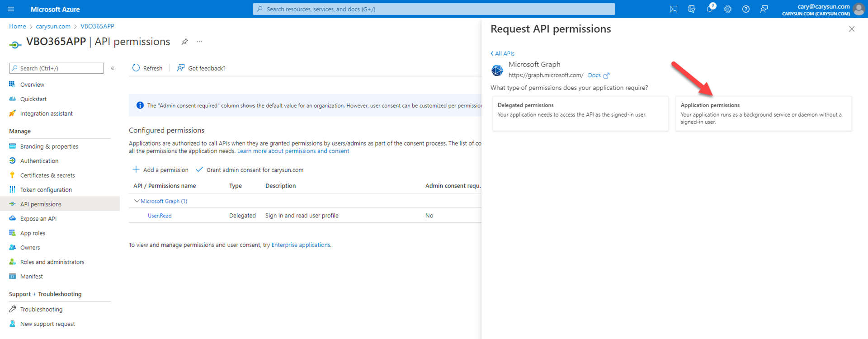Image resolution: width=868 pixels, height=339 pixels.
Task: Select API permissions in the sidebar
Action: click(x=60, y=204)
